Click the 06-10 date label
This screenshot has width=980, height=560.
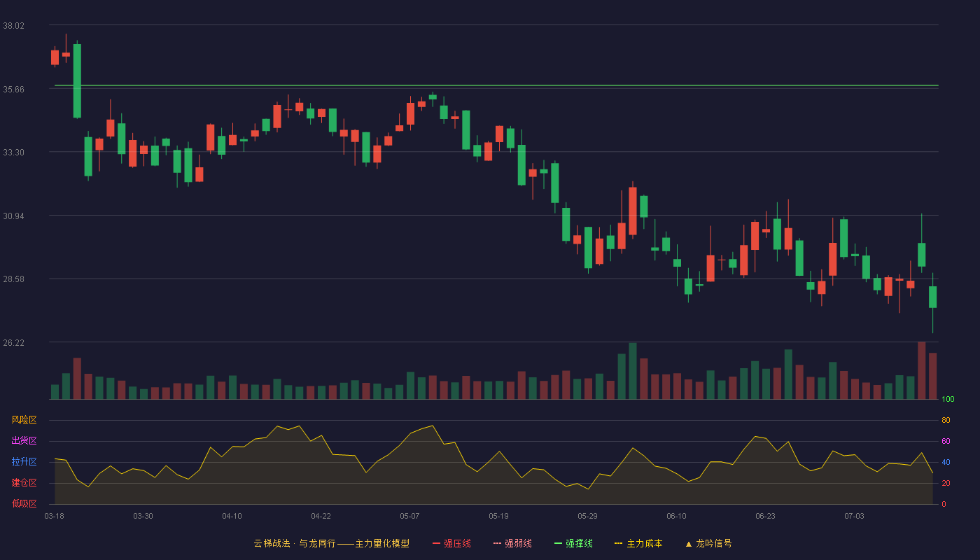tap(676, 516)
